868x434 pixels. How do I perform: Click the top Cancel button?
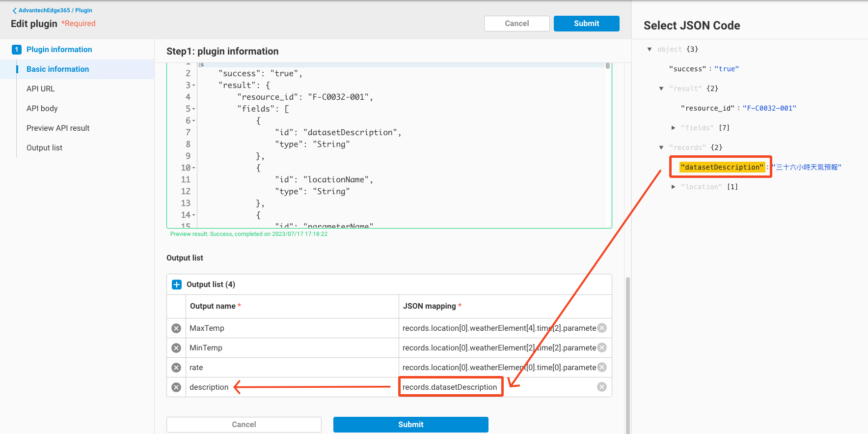coord(517,24)
